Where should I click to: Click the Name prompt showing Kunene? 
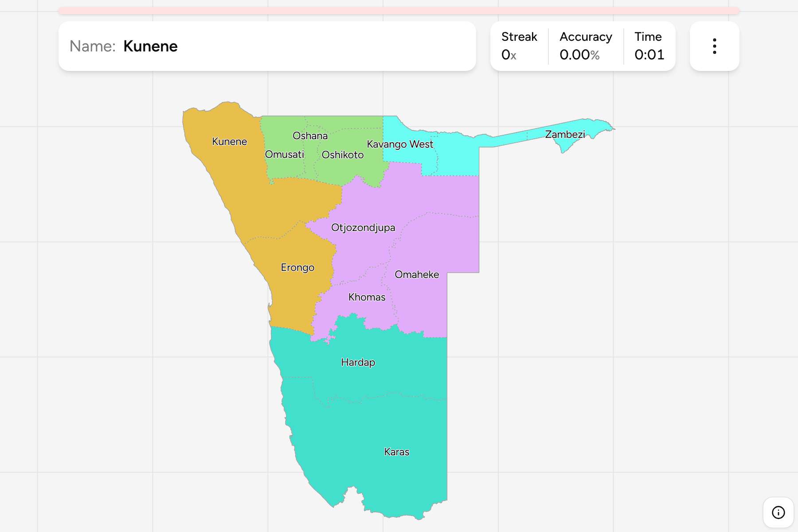pyautogui.click(x=267, y=46)
